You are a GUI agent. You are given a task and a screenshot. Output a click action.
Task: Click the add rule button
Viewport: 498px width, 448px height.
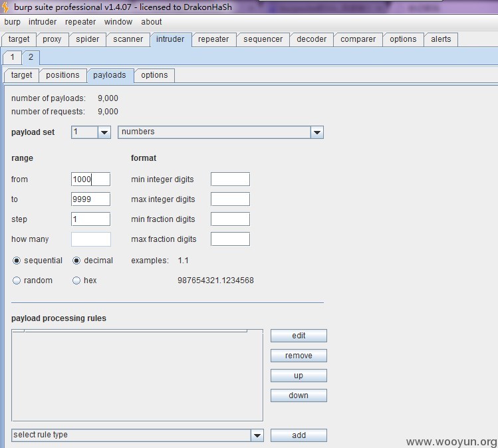tap(299, 435)
